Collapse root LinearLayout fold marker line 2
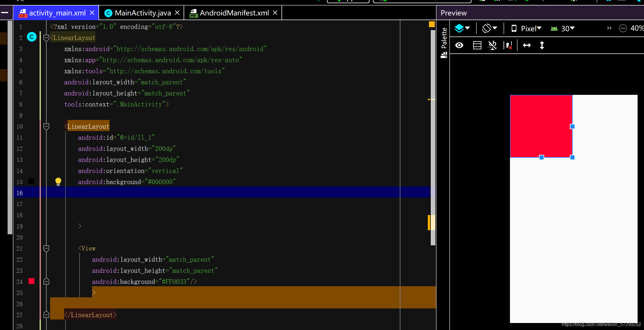Screen dimensions: 644x330 point(46,38)
